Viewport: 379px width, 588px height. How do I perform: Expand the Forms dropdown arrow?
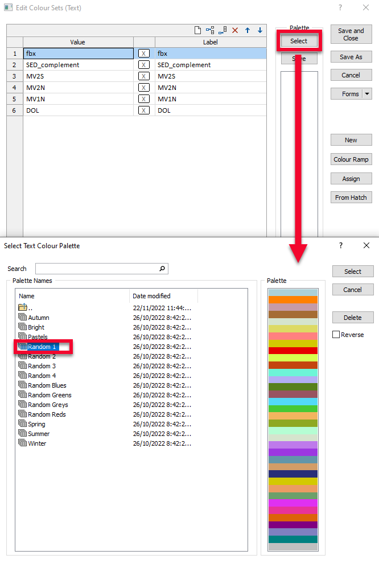pyautogui.click(x=367, y=94)
